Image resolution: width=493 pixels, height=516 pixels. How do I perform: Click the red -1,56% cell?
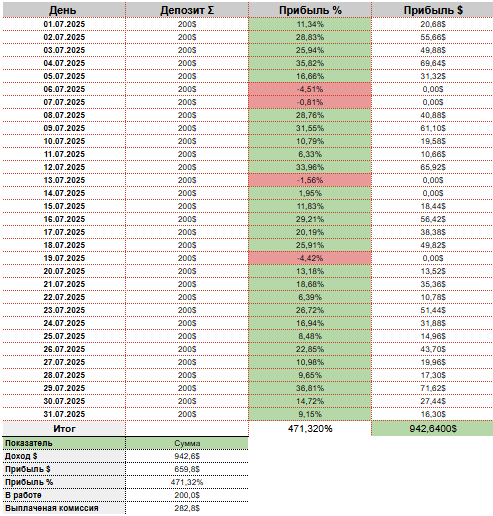pos(310,180)
